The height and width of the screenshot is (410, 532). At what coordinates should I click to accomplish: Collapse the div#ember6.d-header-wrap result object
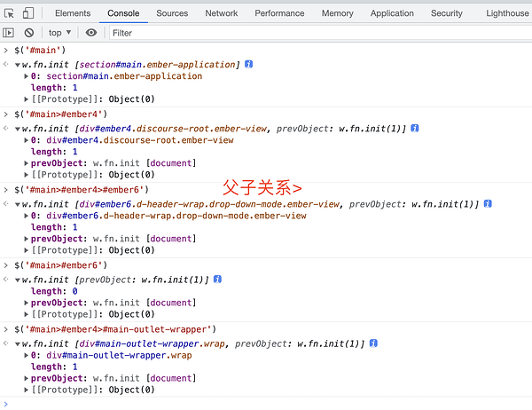17,204
